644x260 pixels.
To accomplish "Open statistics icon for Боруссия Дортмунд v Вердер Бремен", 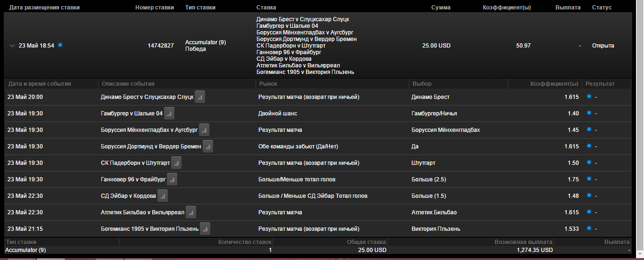I will pyautogui.click(x=208, y=146).
